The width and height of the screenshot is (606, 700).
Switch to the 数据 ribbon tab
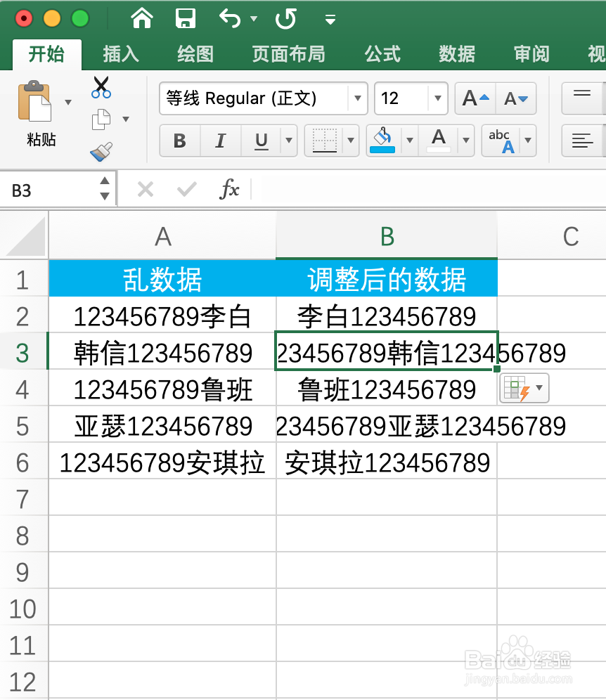pyautogui.click(x=456, y=53)
